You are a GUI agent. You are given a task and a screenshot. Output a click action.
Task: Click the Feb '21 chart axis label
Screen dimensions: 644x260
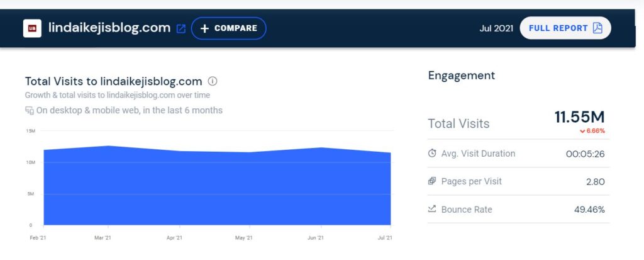click(38, 238)
